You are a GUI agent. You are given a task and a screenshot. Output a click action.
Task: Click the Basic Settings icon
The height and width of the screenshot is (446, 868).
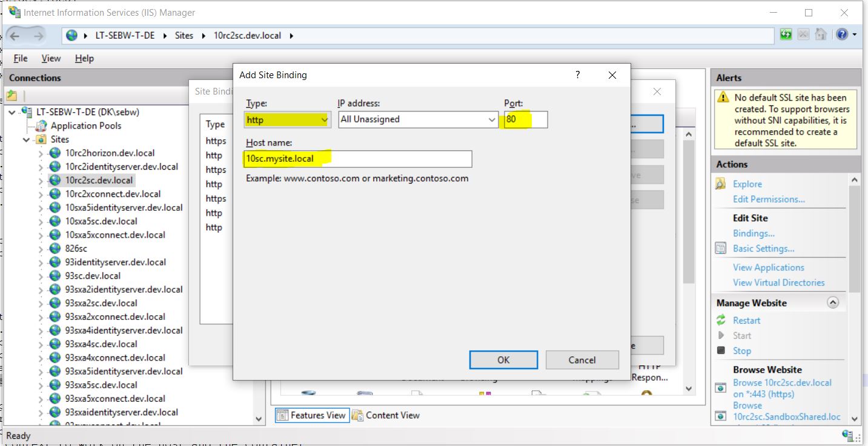click(721, 248)
